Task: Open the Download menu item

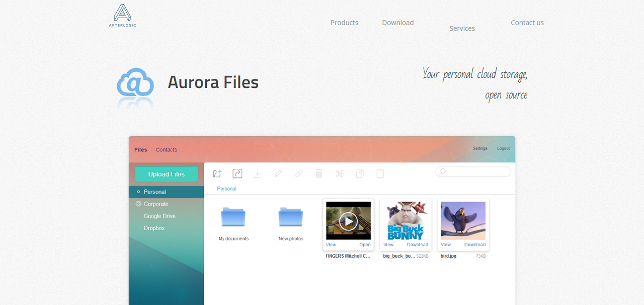Action: click(398, 23)
